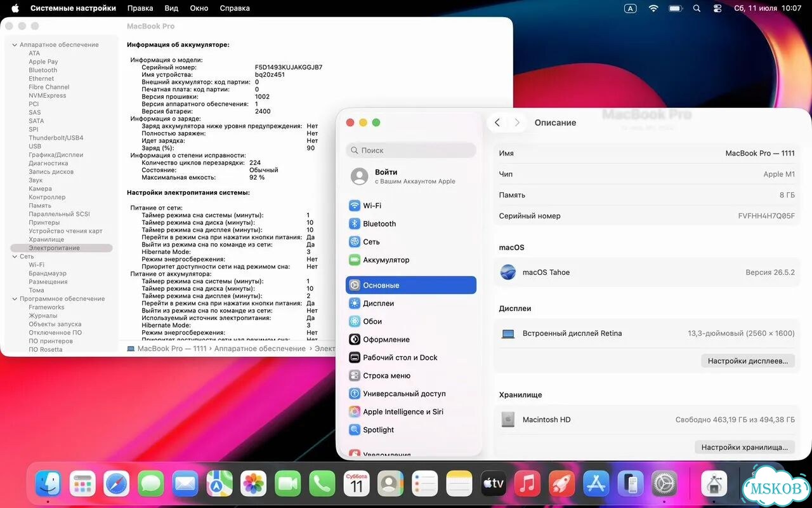Screen dimensions: 812x508
Task: Open the Calendar app in the Dock
Action: point(357,484)
